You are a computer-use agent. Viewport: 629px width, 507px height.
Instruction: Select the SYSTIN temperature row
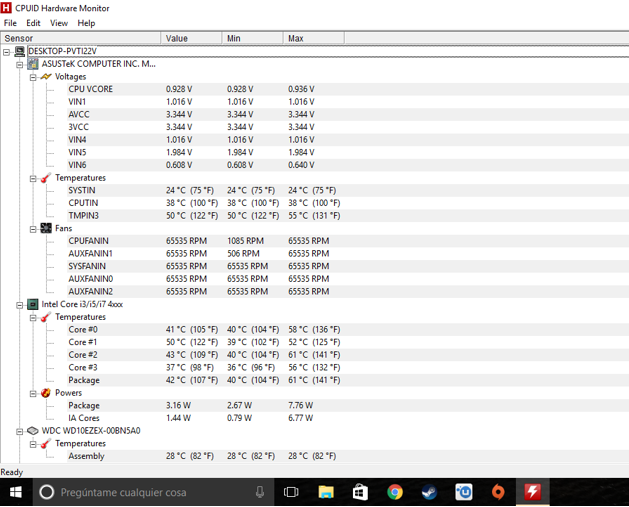click(x=348, y=190)
